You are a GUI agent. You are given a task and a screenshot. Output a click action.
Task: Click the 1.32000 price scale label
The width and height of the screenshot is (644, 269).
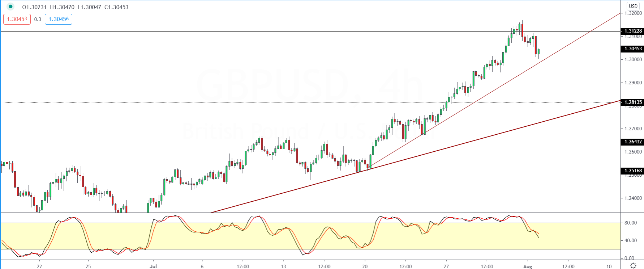(633, 13)
